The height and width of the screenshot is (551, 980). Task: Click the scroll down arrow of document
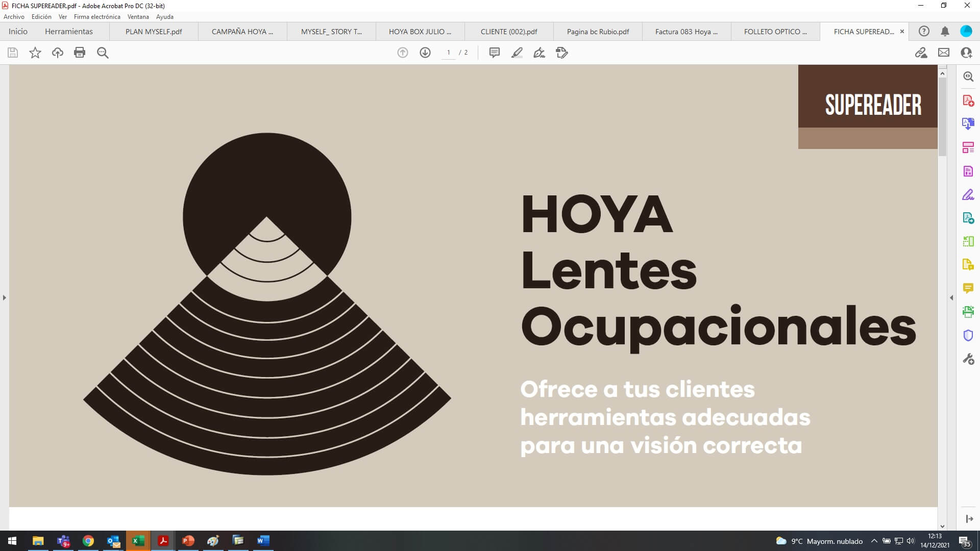coord(942,526)
